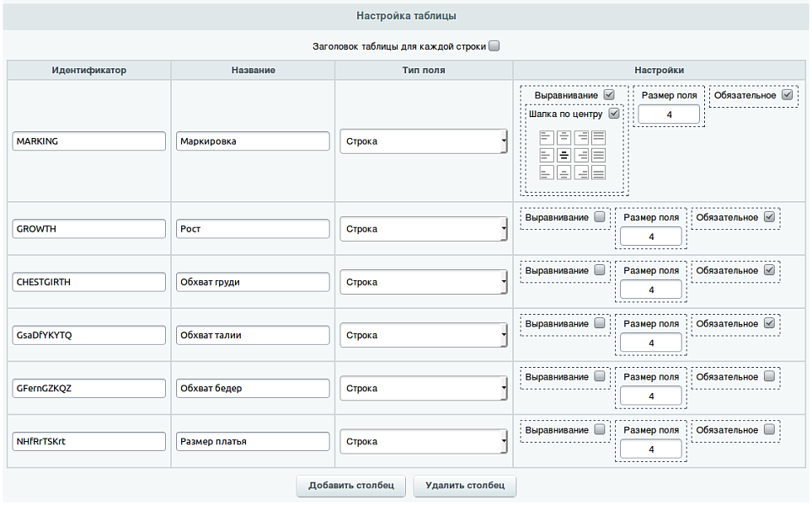Choose middle-left alignment icon in the grid

pyautogui.click(x=547, y=155)
